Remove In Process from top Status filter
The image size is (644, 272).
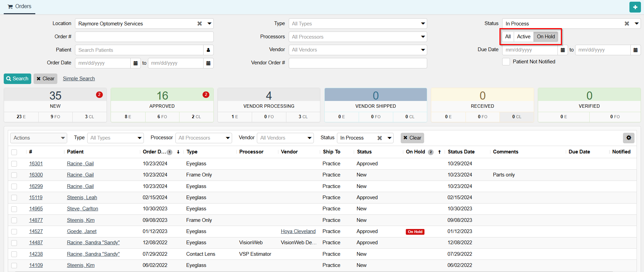627,24
